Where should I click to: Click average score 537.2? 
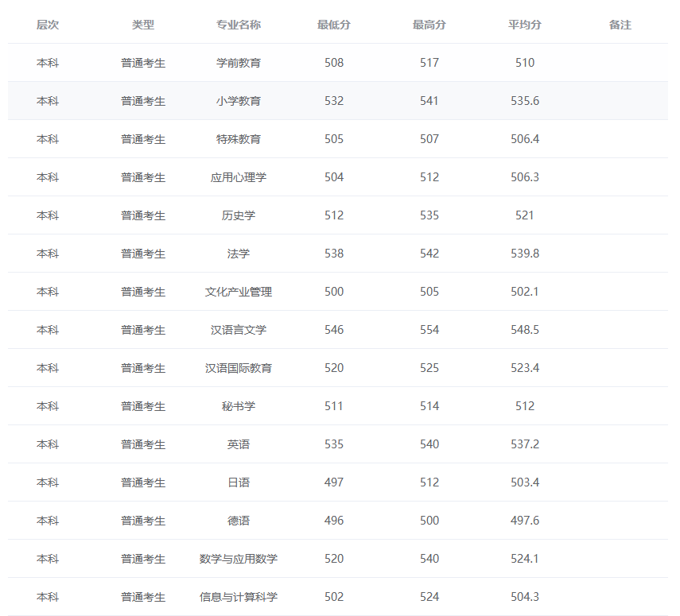coord(525,444)
